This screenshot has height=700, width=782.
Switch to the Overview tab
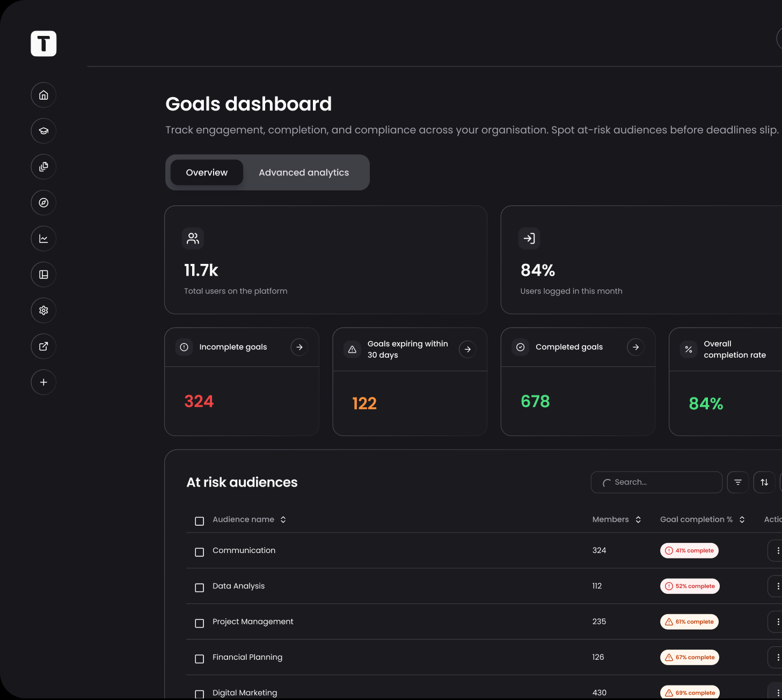207,173
